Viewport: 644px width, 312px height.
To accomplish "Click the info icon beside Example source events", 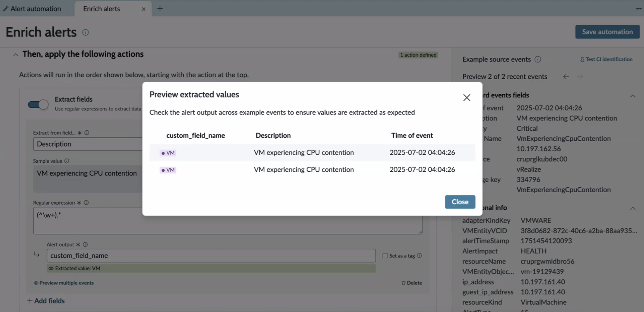I will (x=538, y=59).
